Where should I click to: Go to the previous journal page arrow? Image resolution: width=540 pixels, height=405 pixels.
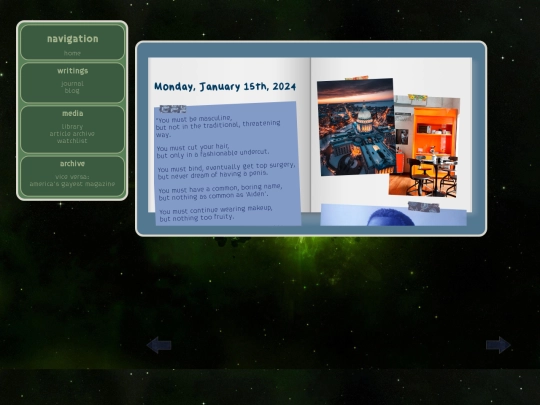(159, 345)
